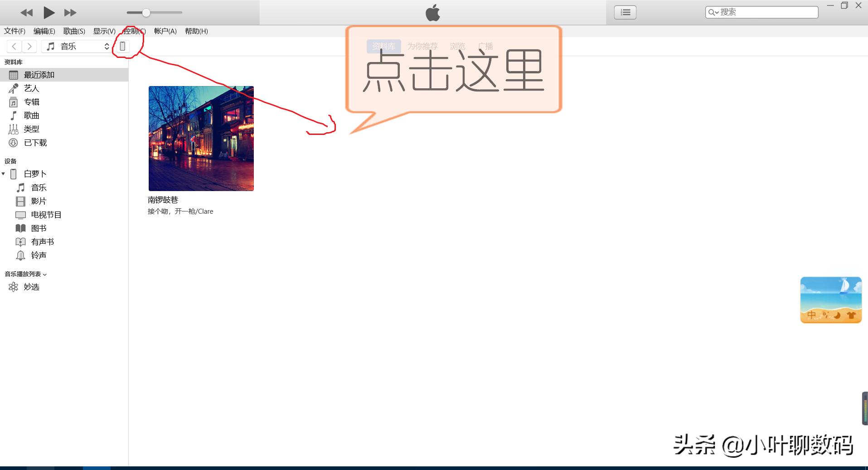Adjust the volume slider knob
The width and height of the screenshot is (868, 470).
pyautogui.click(x=146, y=13)
